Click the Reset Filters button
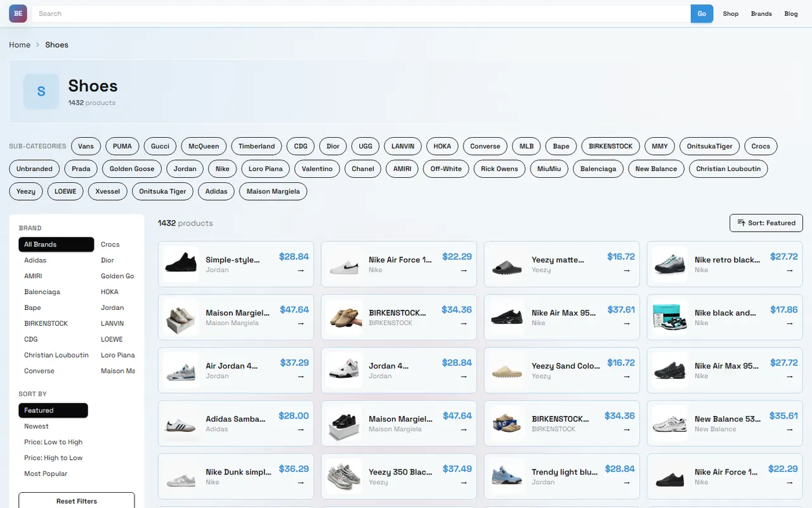Screen dimensions: 812x508 coord(77,500)
